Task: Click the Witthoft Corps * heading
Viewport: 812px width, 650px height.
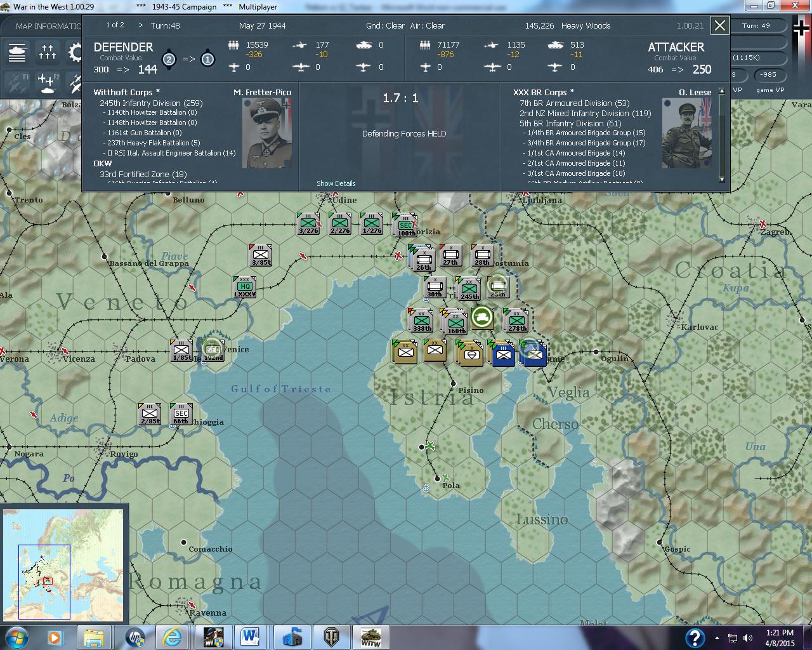Action: click(x=127, y=92)
